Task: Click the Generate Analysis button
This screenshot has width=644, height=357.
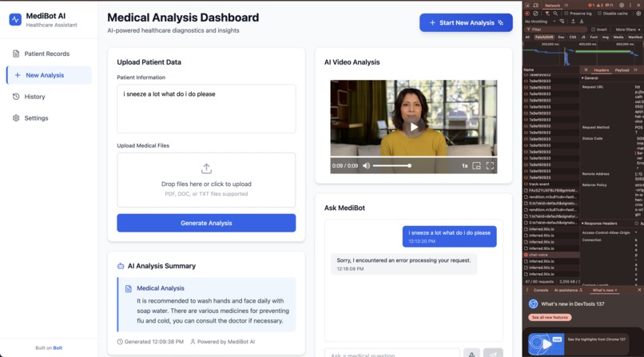Action: pyautogui.click(x=206, y=223)
